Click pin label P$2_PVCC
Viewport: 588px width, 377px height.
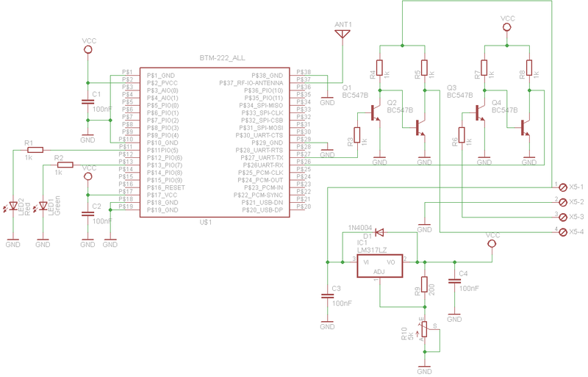[162, 83]
